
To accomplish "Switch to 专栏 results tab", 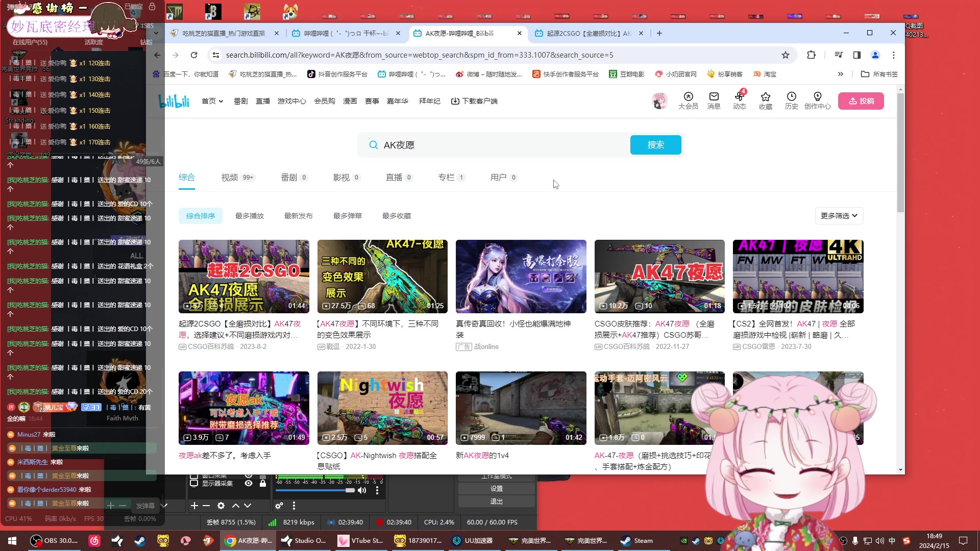I will (x=452, y=178).
